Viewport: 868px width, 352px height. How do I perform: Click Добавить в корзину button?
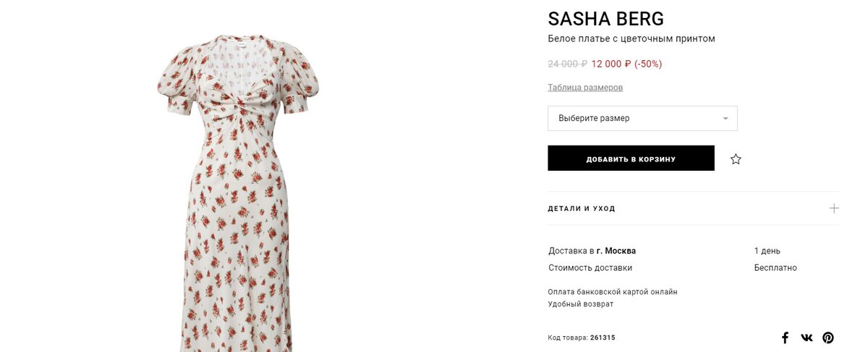tap(631, 159)
